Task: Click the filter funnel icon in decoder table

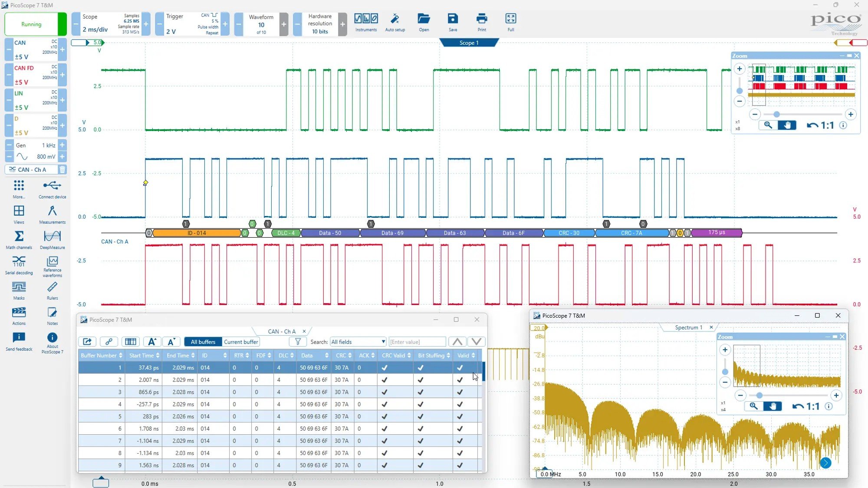Action: (298, 342)
